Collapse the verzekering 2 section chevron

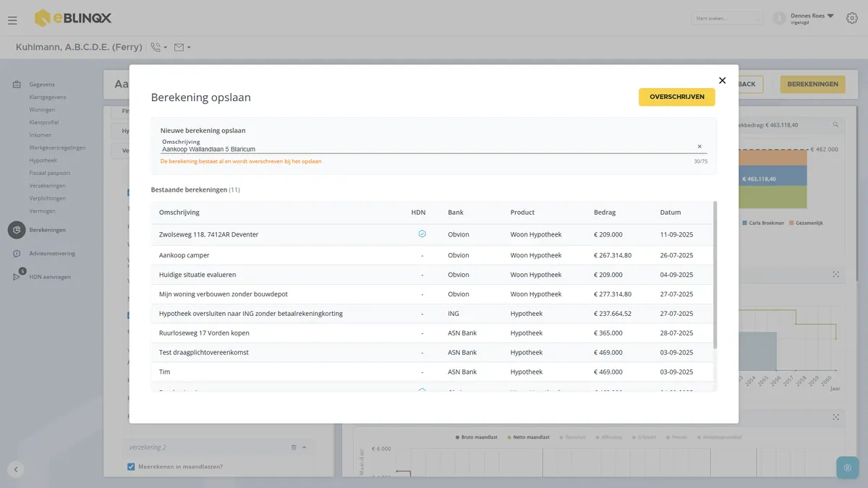pos(305,448)
